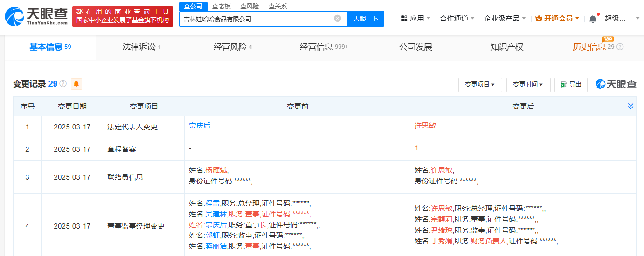Expand the 超级 user account menu
The image size is (644, 256).
622,19
